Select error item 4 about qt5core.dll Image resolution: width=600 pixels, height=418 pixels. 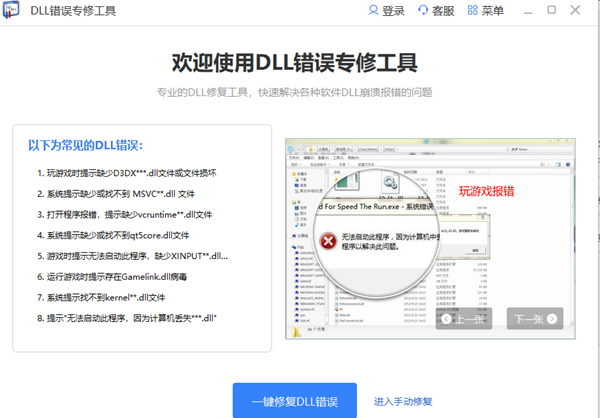[113, 235]
